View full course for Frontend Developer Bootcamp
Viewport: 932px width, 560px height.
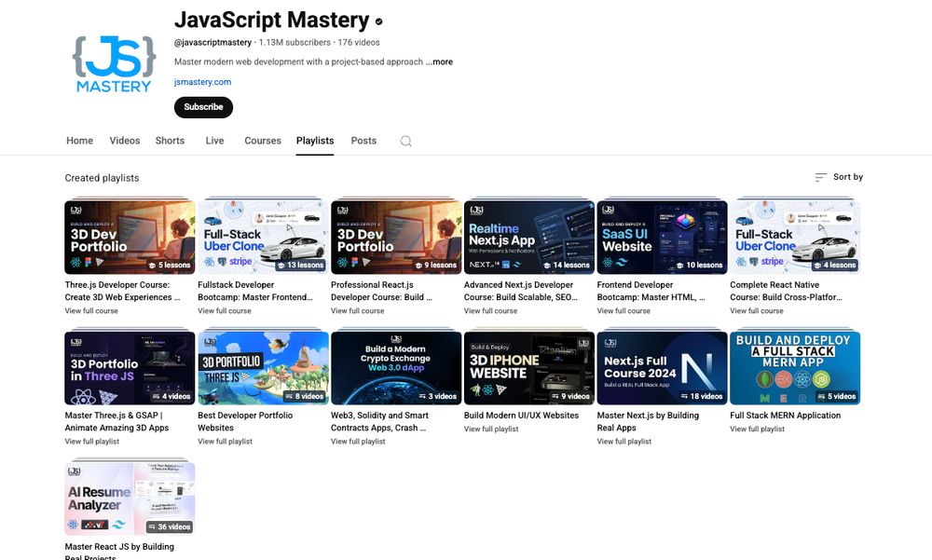pyautogui.click(x=624, y=311)
